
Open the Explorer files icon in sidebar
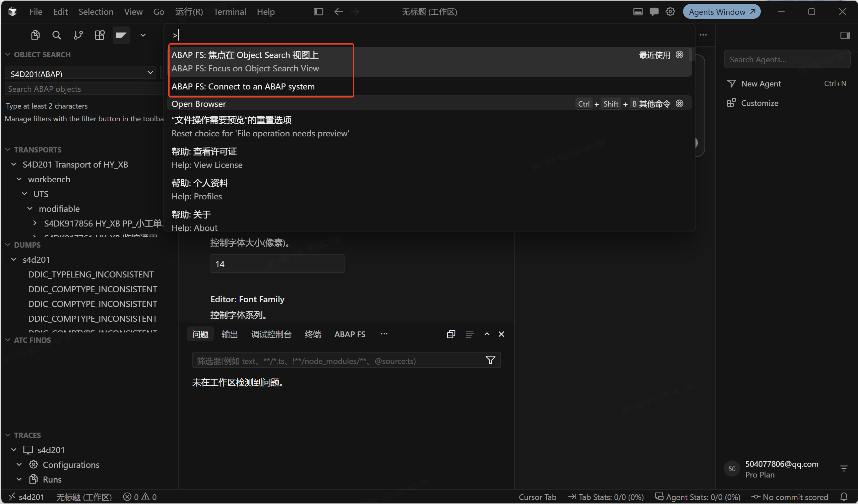(36, 35)
